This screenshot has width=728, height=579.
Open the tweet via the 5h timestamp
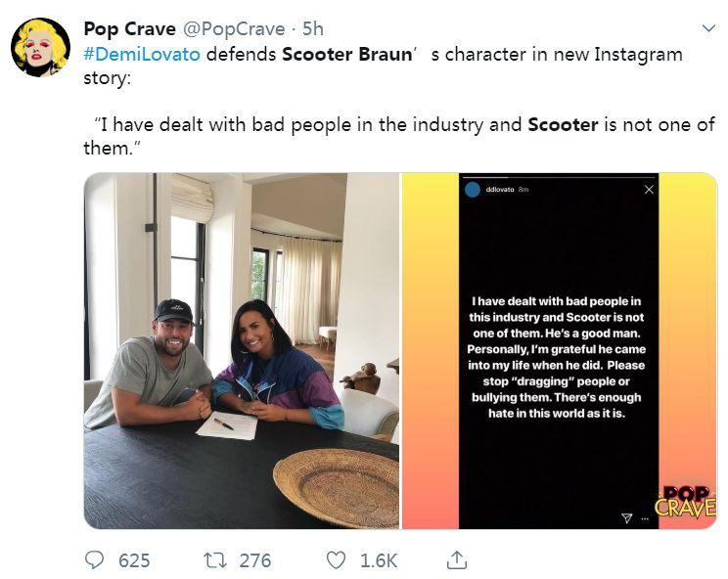(312, 28)
